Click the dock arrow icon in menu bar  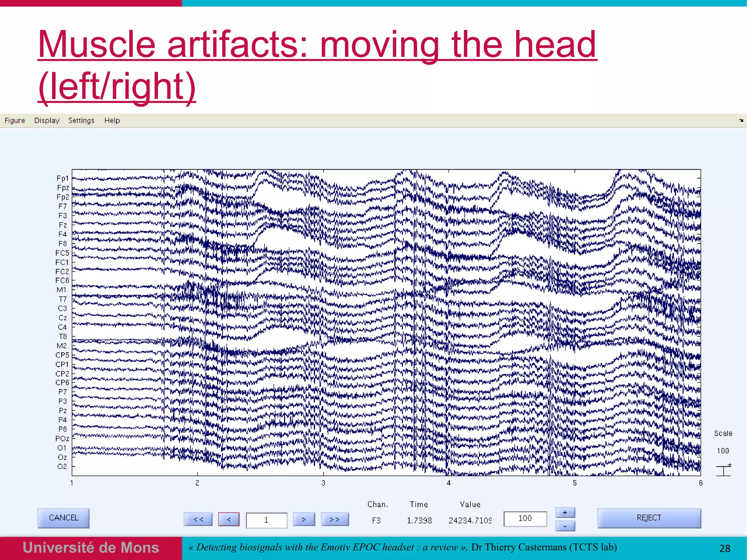point(741,120)
